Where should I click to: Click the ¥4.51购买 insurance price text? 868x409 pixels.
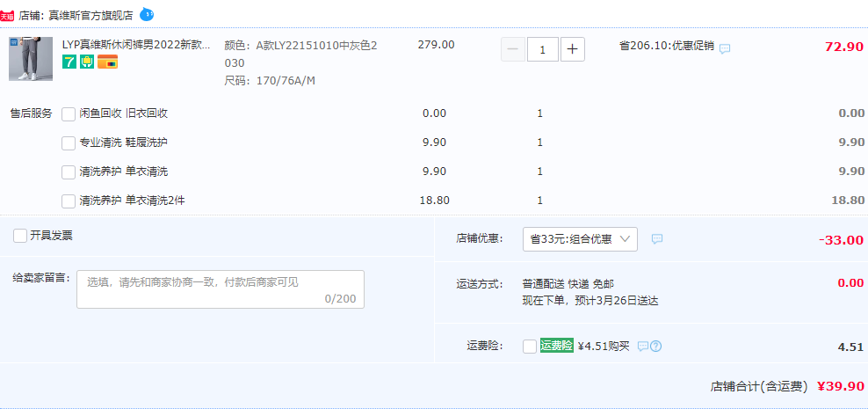coord(604,347)
